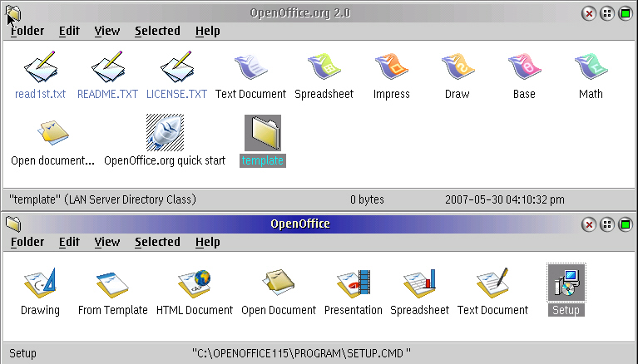Screen dimensions: 638x364
Task: Select OpenOffice.org quick start icon
Action: point(165,133)
